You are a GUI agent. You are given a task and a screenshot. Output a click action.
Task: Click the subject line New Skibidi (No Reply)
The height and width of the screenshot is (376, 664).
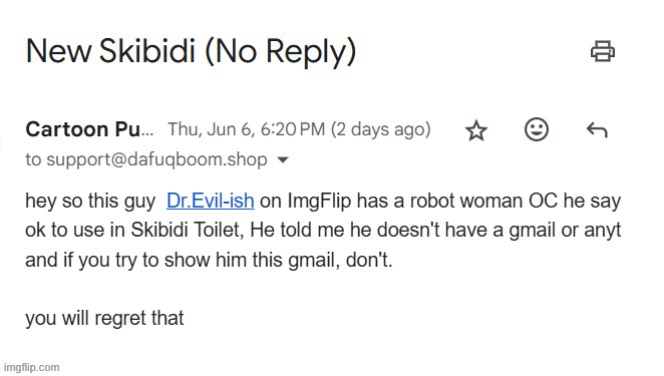pyautogui.click(x=191, y=51)
